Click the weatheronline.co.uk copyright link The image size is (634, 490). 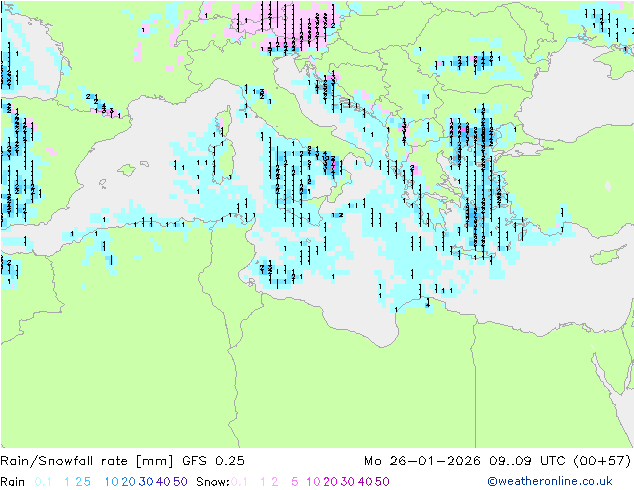click(550, 482)
